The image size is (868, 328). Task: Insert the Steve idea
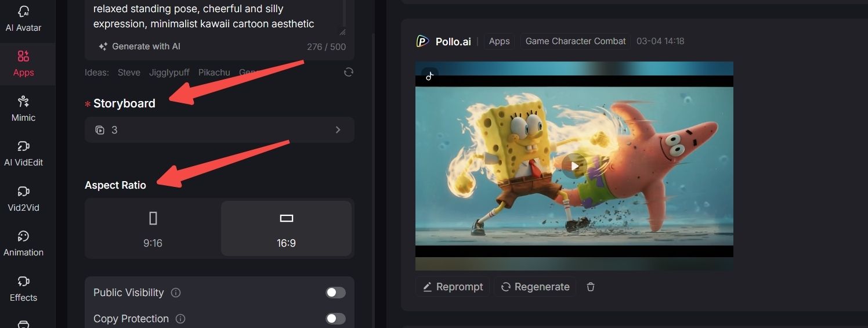[x=129, y=73]
